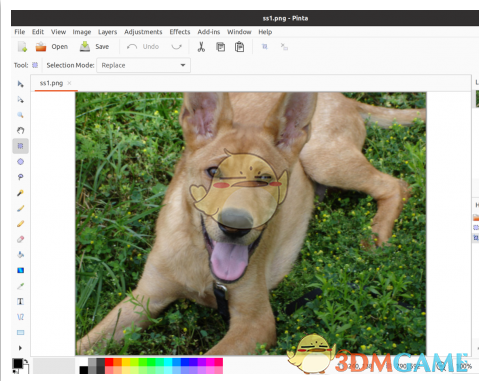Image resolution: width=479 pixels, height=381 pixels.
Task: Open the Selection Mode Replace dropdown
Action: (x=143, y=65)
